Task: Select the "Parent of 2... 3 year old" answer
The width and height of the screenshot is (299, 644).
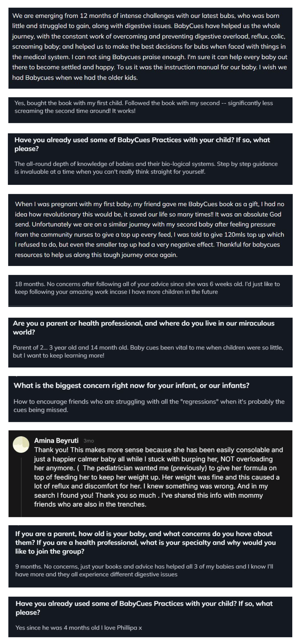Action: pyautogui.click(x=148, y=351)
